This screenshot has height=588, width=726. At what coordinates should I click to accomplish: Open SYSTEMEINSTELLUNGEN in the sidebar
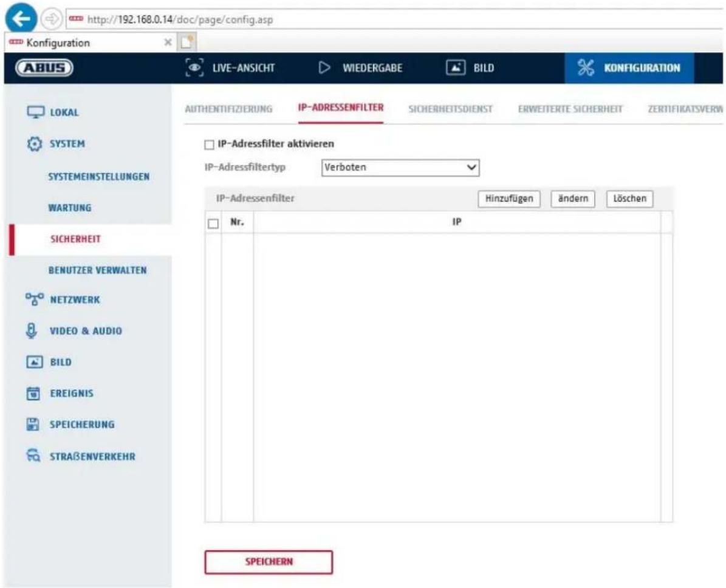[x=98, y=177]
